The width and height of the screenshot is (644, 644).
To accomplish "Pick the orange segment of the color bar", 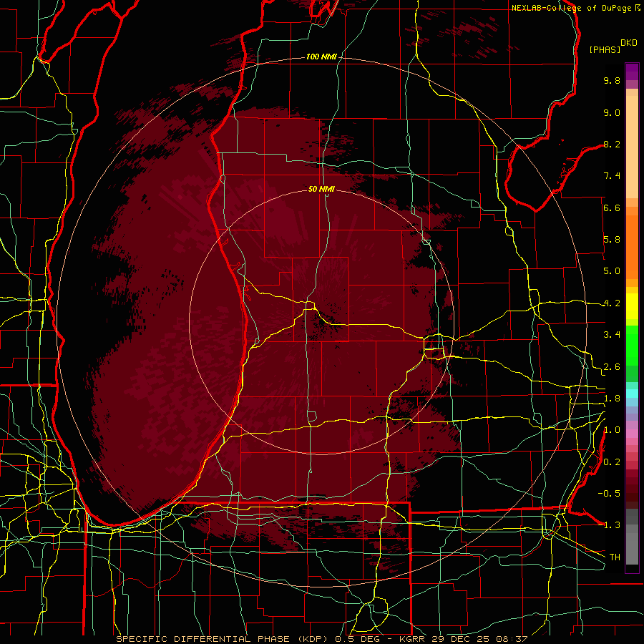I will (632, 246).
